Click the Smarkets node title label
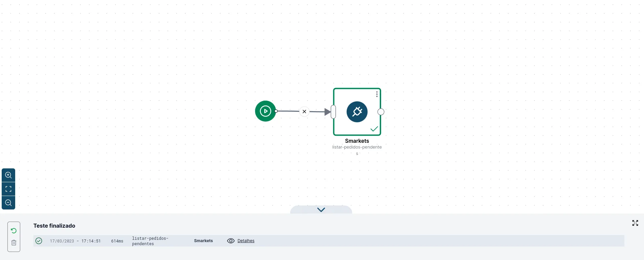Screen dimensions: 644x260 (357, 141)
